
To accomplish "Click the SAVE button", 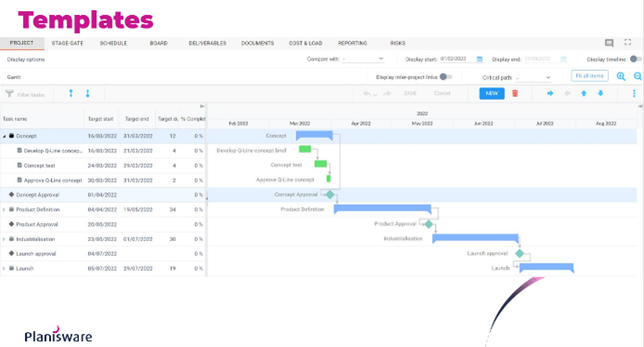I will [410, 94].
